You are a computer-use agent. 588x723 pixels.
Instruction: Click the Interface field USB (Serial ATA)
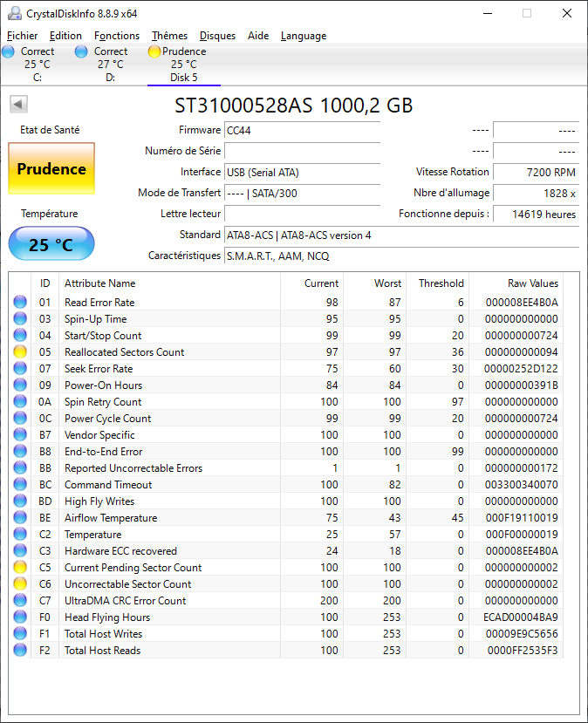[x=302, y=173]
